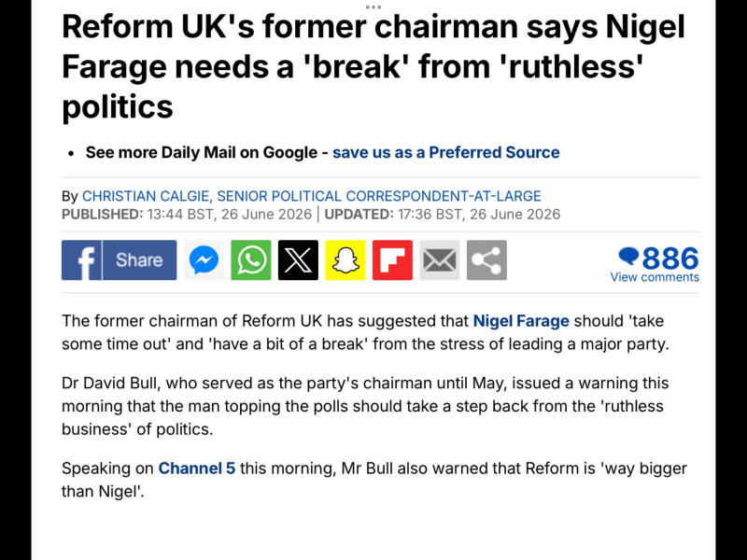This screenshot has height=560, width=747.
Task: Open the grey generic share options icon
Action: 486,260
